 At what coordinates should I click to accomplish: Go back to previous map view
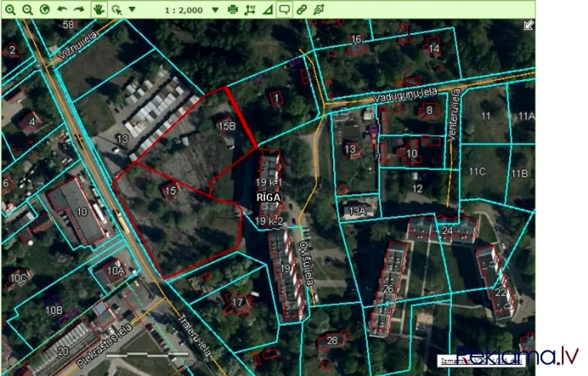[62, 9]
